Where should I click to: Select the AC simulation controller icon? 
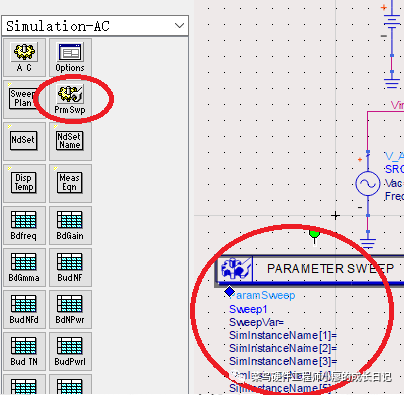[x=24, y=57]
